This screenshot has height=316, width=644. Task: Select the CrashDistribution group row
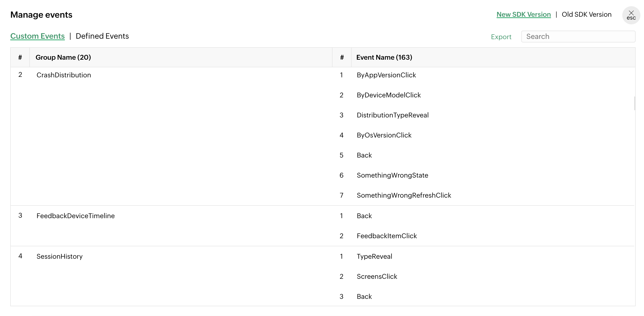(63, 75)
